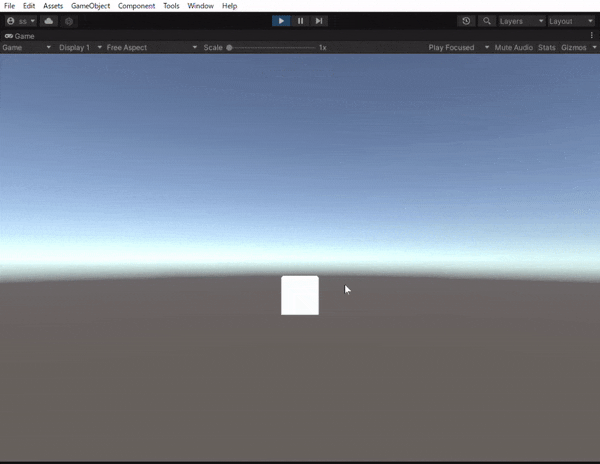Click the settings gear icon next to cloud

tap(69, 21)
